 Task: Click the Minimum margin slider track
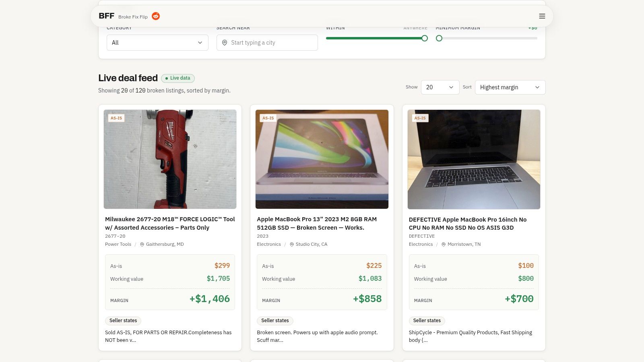tap(487, 38)
